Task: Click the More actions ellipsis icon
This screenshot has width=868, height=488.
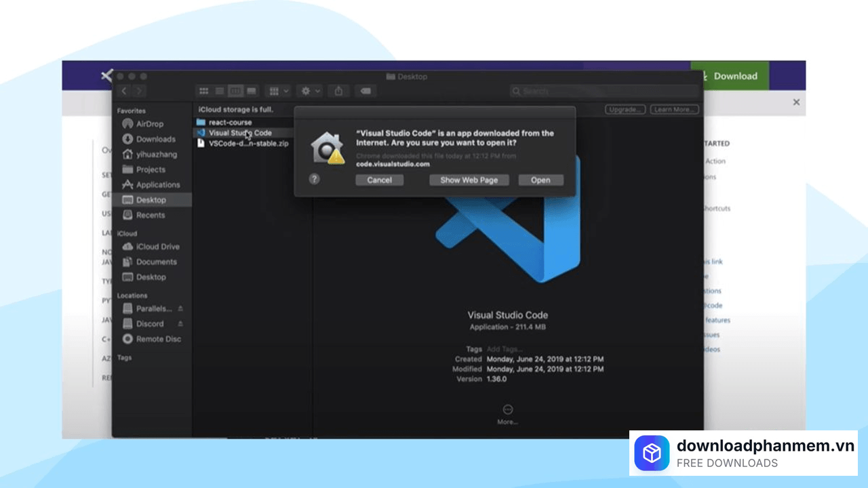Action: [x=508, y=409]
